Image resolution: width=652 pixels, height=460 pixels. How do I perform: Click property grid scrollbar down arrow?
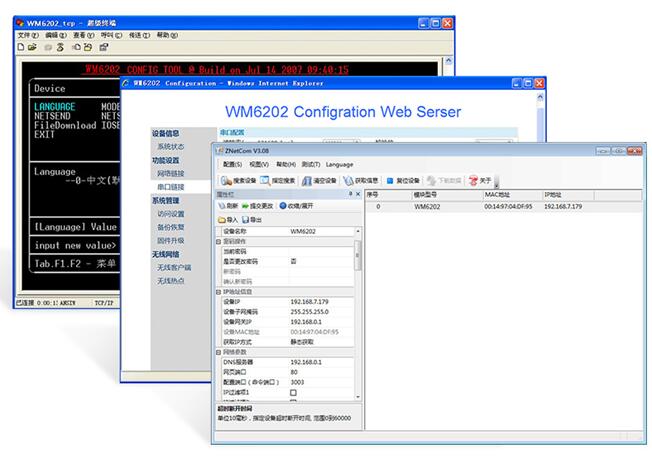coord(358,397)
